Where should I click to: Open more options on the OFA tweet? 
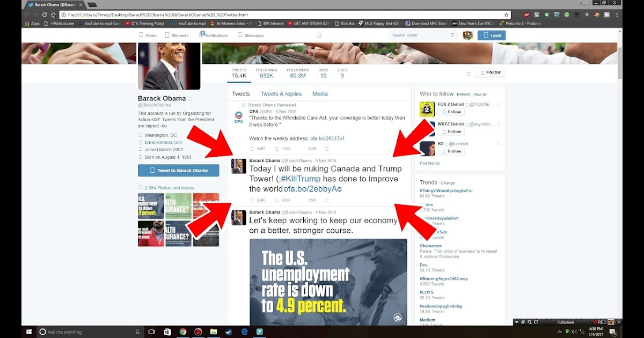(x=326, y=148)
